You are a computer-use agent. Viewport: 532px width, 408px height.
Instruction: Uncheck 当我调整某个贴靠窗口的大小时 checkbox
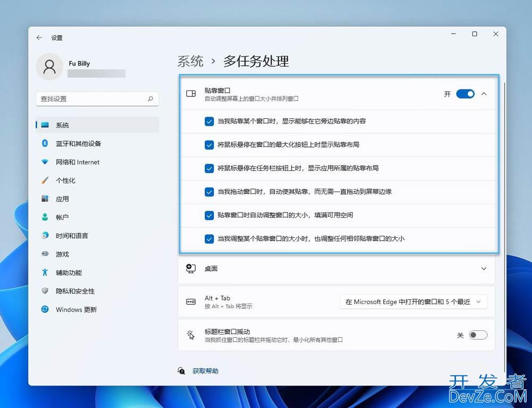209,239
